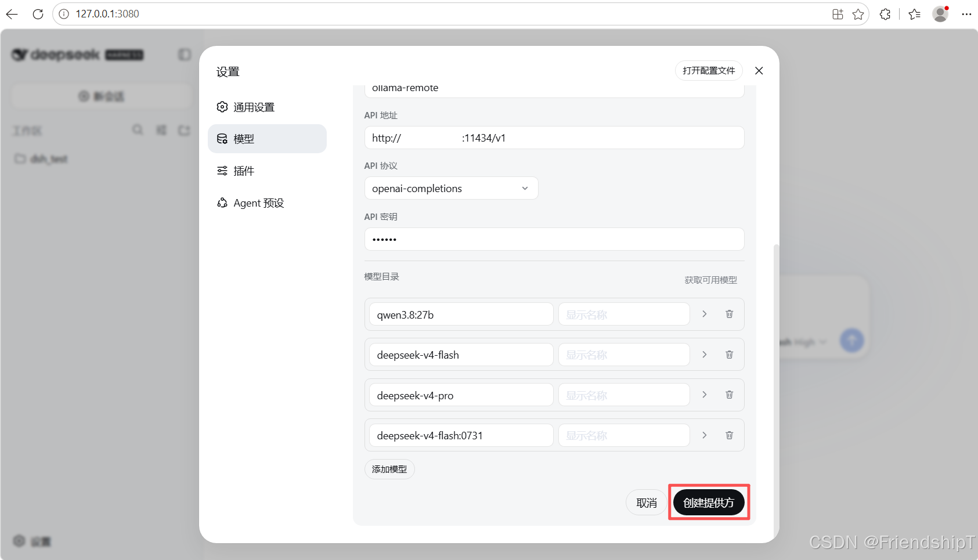
Task: Edit the deepseek-v4-flash model ID field
Action: point(461,355)
